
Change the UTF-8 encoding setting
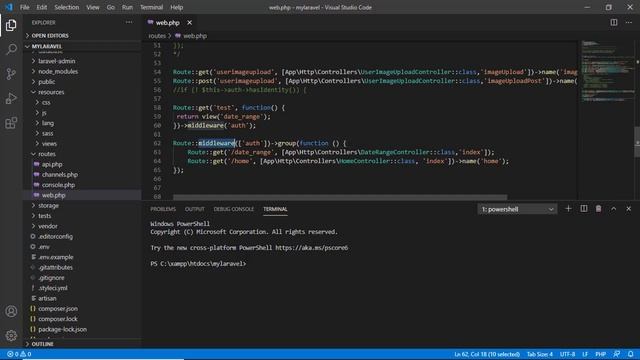[567, 354]
